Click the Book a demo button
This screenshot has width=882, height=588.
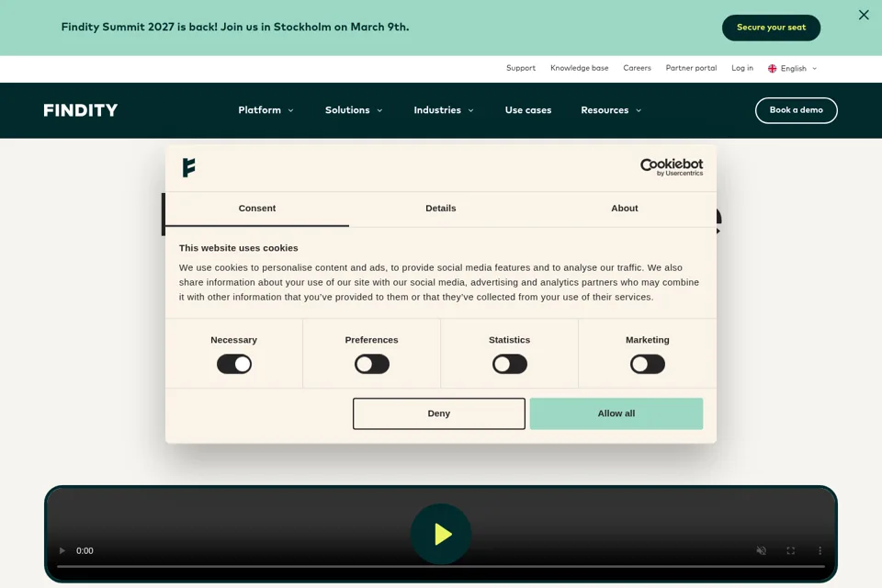[796, 110]
